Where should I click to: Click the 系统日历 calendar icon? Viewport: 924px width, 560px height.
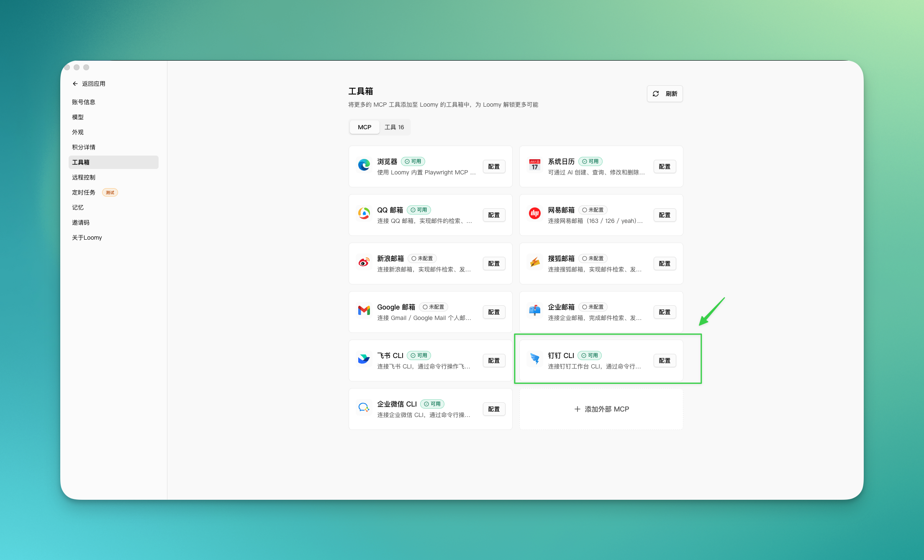[x=534, y=164]
